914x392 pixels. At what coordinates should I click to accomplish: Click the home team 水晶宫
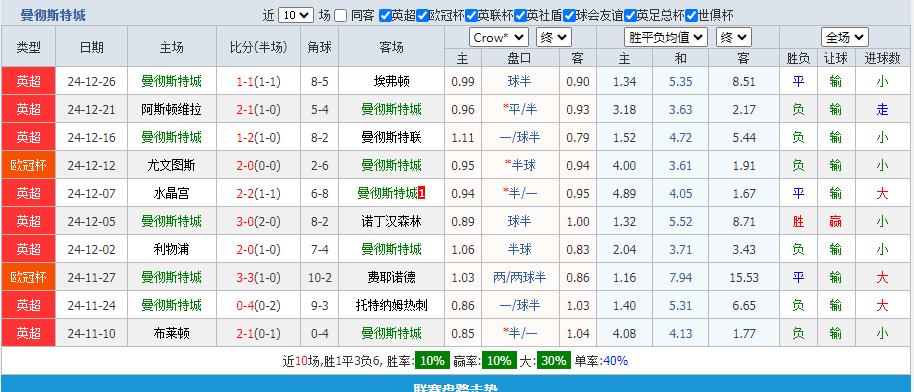click(171, 194)
